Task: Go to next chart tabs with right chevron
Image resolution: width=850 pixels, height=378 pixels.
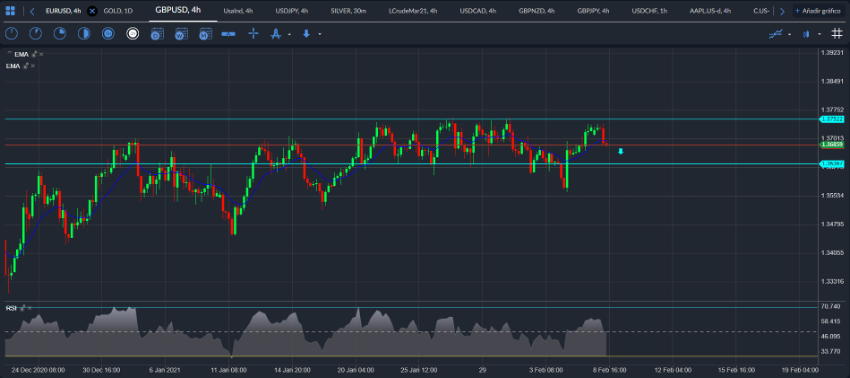Action: click(782, 11)
